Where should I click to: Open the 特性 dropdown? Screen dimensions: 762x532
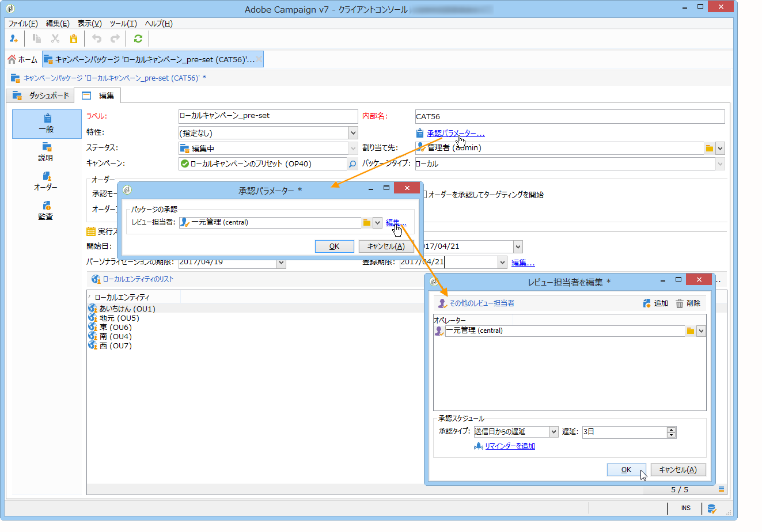[353, 133]
